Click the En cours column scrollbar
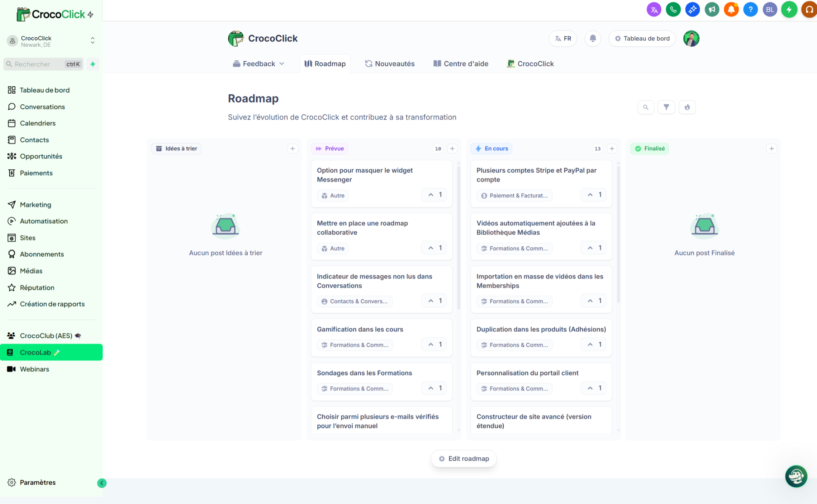Viewport: 817px width, 504px height. coord(618,234)
